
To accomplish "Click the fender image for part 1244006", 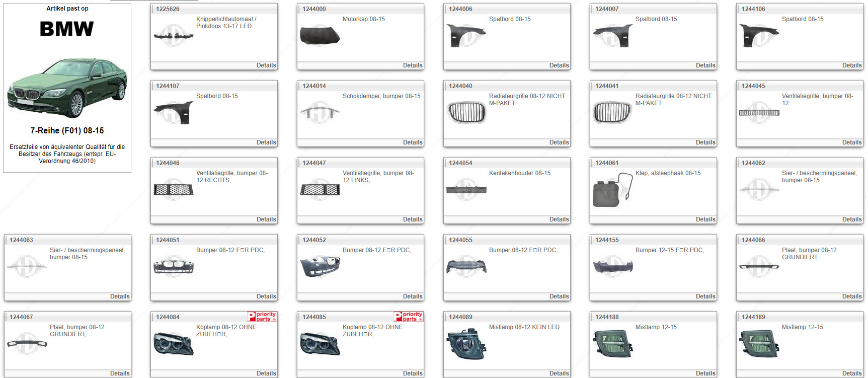I will coord(466,36).
